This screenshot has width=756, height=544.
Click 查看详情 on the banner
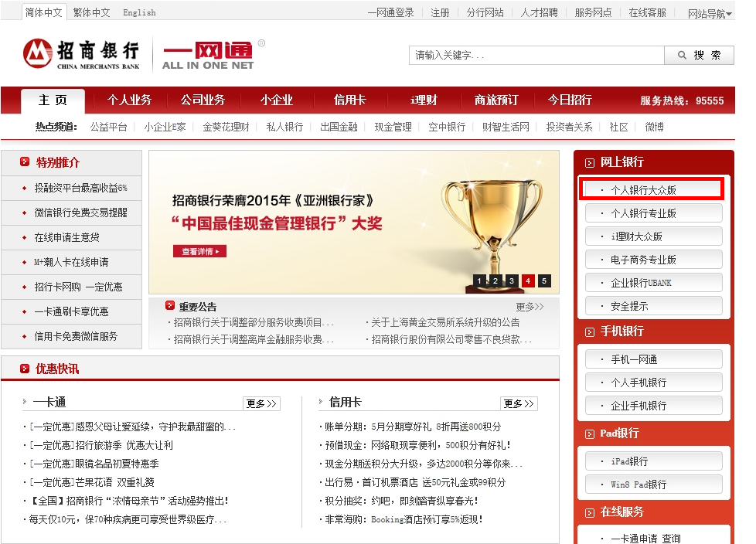[x=199, y=251]
